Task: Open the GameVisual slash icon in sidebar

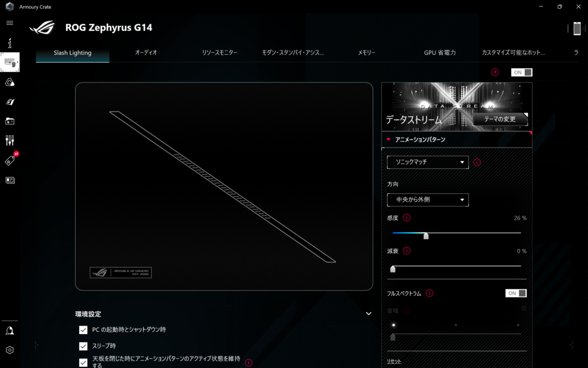Action: pyautogui.click(x=10, y=102)
